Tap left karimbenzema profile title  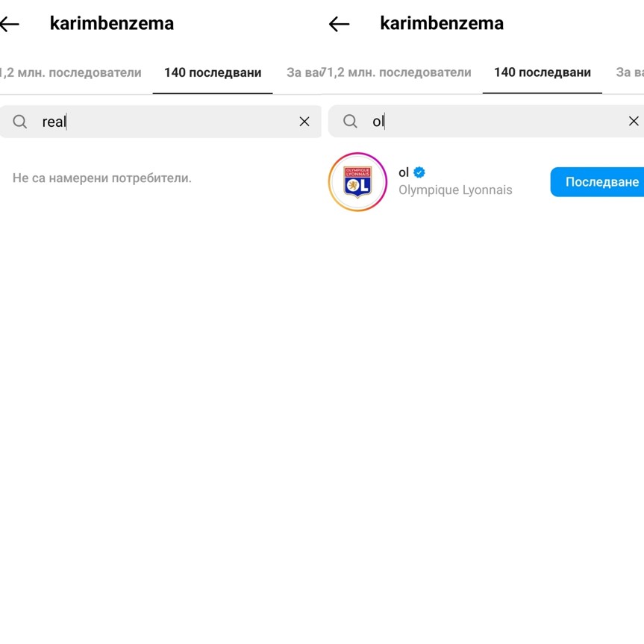(x=112, y=23)
